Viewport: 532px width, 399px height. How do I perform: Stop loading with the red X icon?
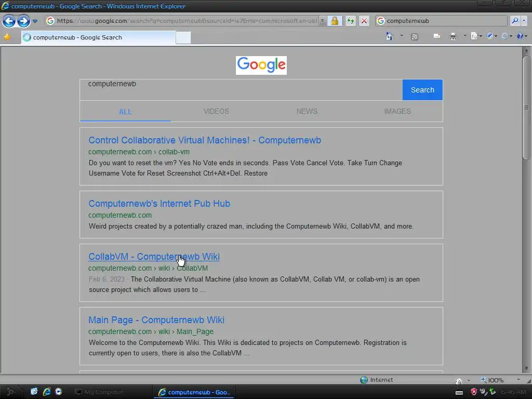tap(364, 21)
